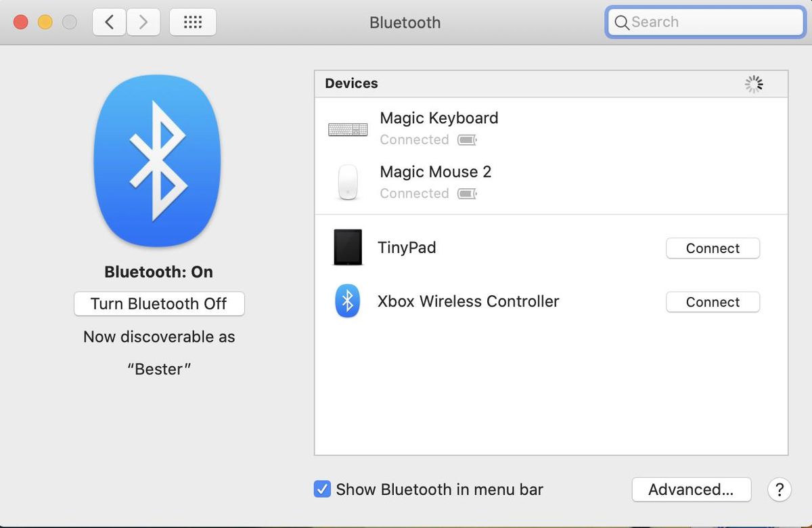The width and height of the screenshot is (812, 528).
Task: Select the Magic Keyboard name text
Action: click(x=439, y=118)
